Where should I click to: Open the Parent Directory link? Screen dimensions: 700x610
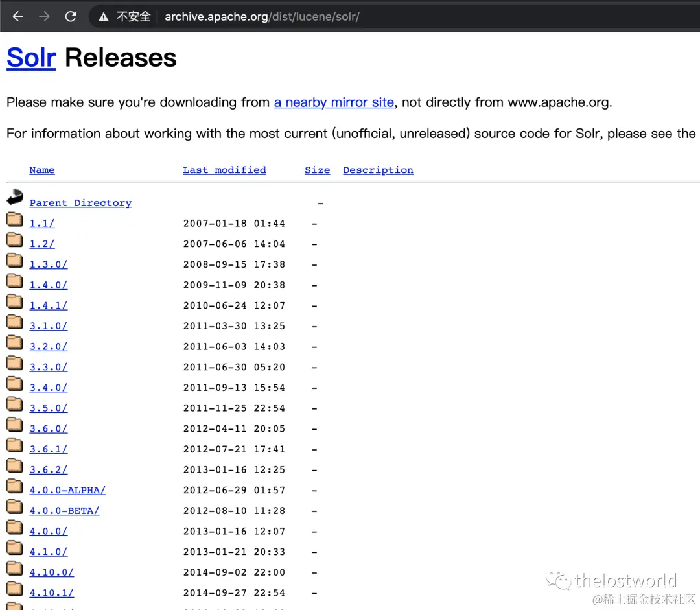pos(80,203)
